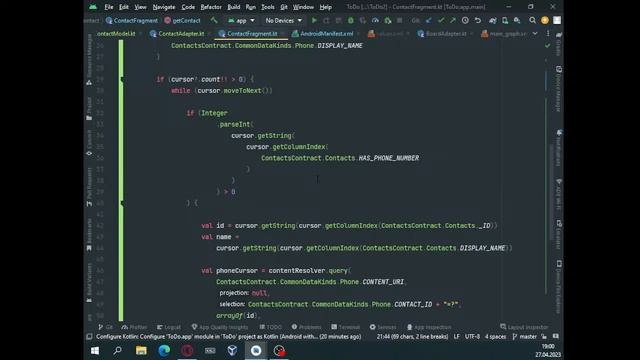Open the Terminal tool window

click(x=345, y=327)
